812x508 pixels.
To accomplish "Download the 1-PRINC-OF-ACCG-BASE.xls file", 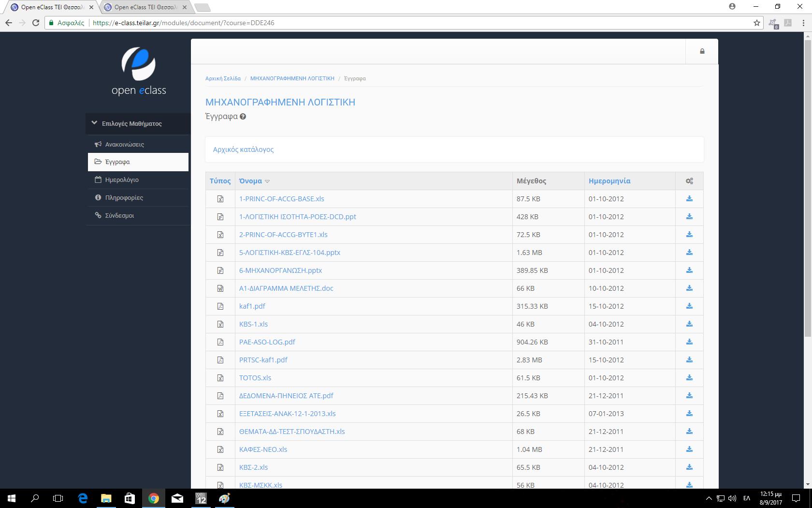I will pyautogui.click(x=689, y=199).
